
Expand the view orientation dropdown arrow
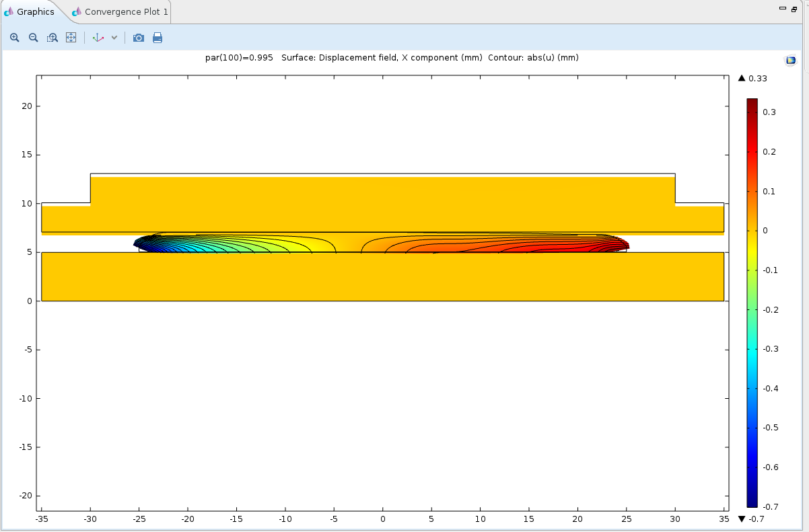(114, 38)
